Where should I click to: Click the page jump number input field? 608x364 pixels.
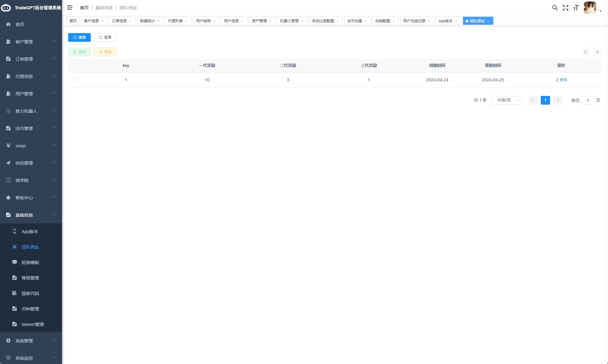coord(588,100)
